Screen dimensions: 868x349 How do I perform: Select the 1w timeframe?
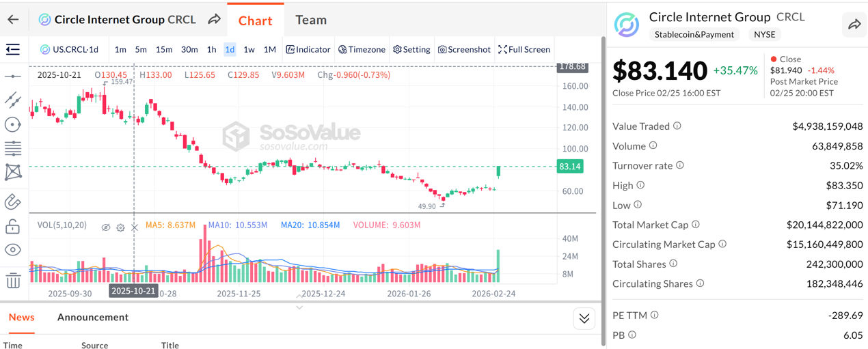(x=249, y=49)
